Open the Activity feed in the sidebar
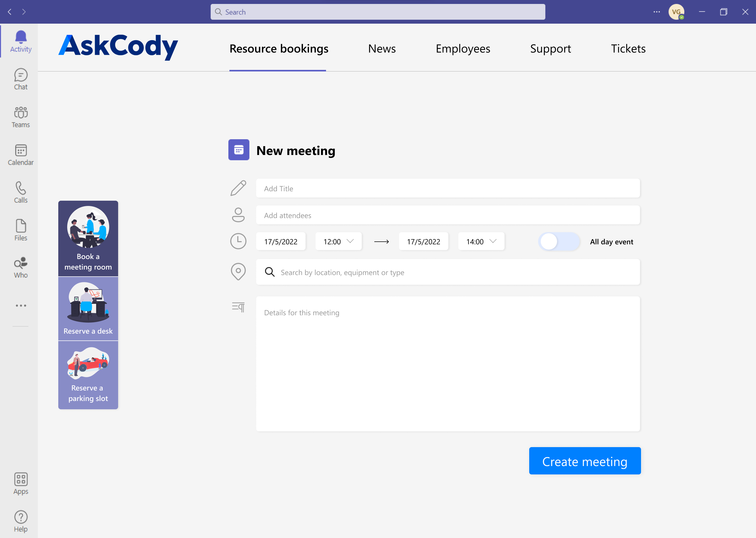The image size is (756, 538). (20, 42)
